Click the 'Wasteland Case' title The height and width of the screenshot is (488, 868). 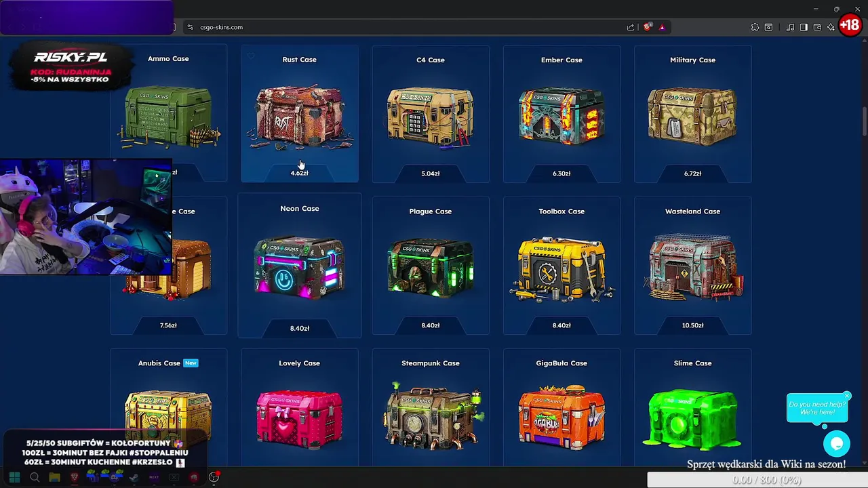[692, 211]
